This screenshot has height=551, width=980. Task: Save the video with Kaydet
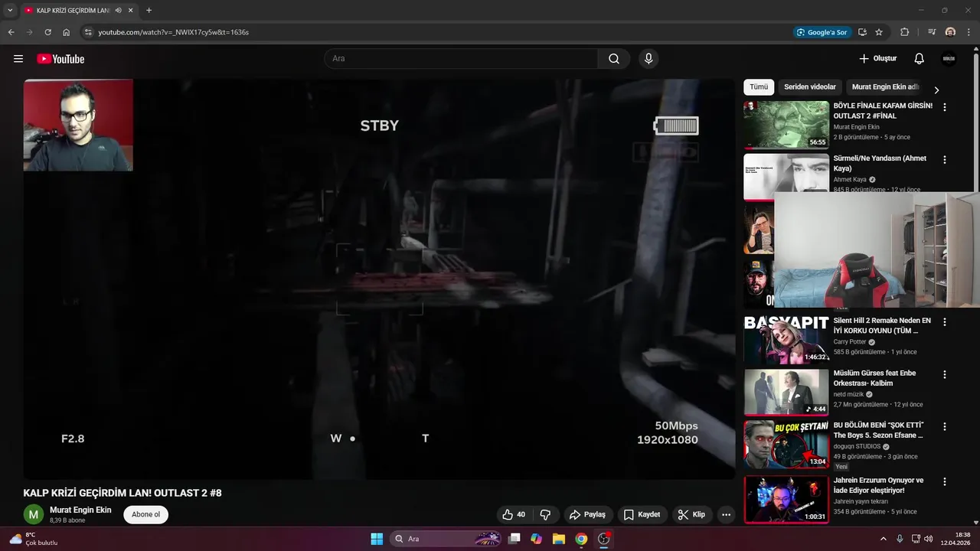(642, 514)
